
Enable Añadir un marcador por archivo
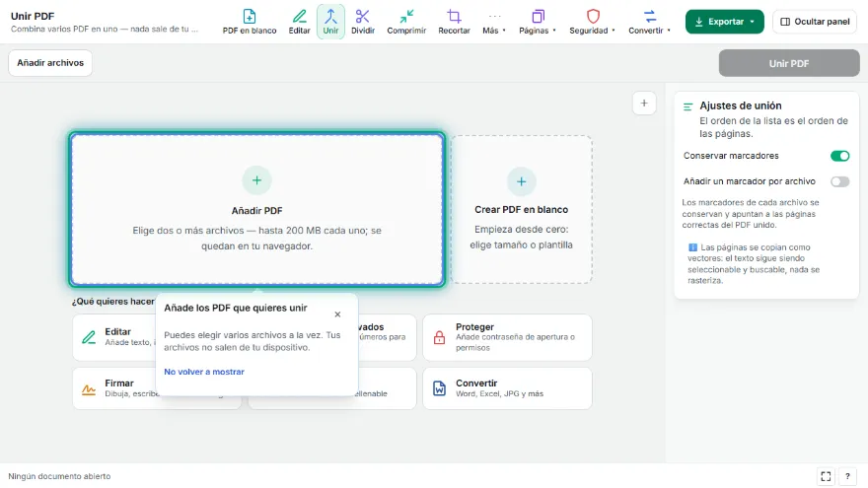839,181
